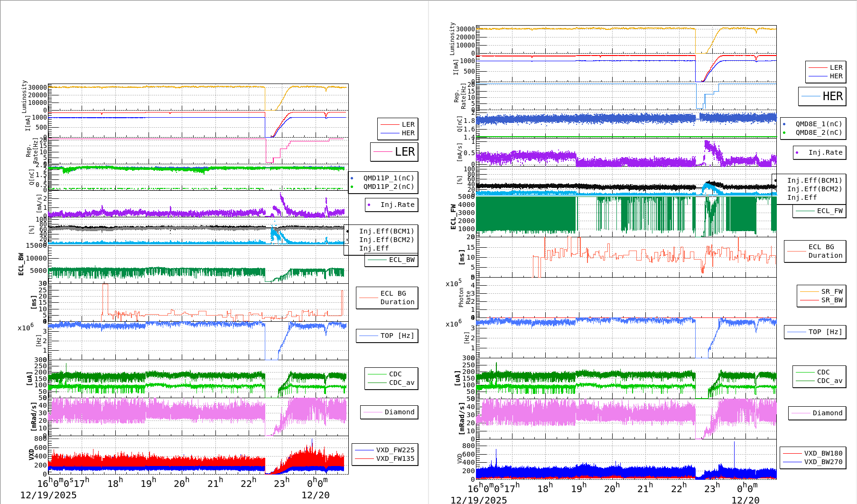The image size is (857, 504).
Task: Click the pink LER repetition rate legend icon
Action: tap(383, 152)
